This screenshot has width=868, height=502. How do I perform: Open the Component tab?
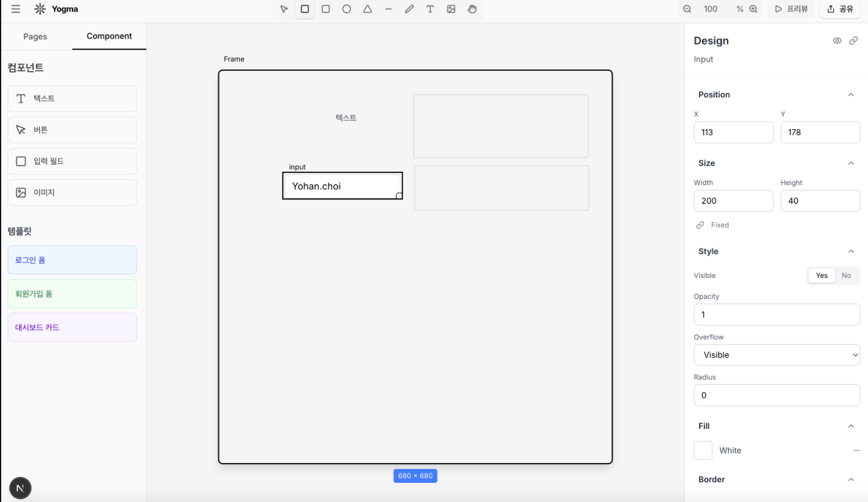[109, 37]
